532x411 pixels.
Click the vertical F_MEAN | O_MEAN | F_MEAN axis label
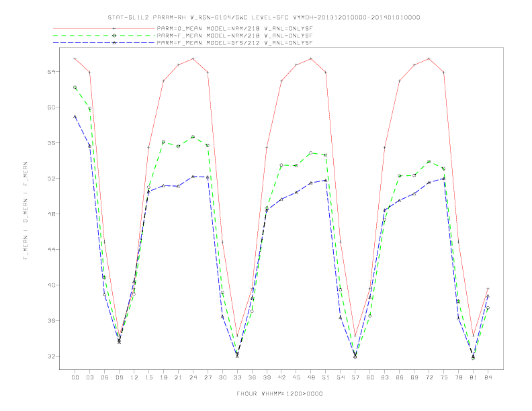(x=26, y=211)
